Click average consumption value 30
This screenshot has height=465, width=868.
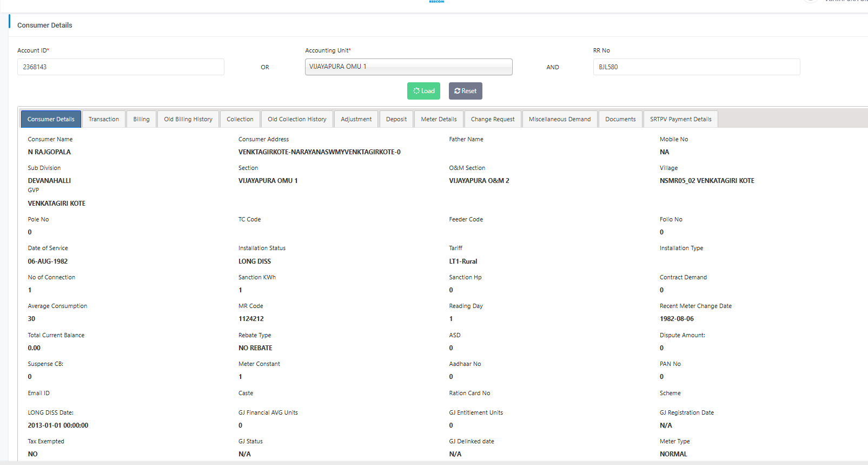point(31,319)
